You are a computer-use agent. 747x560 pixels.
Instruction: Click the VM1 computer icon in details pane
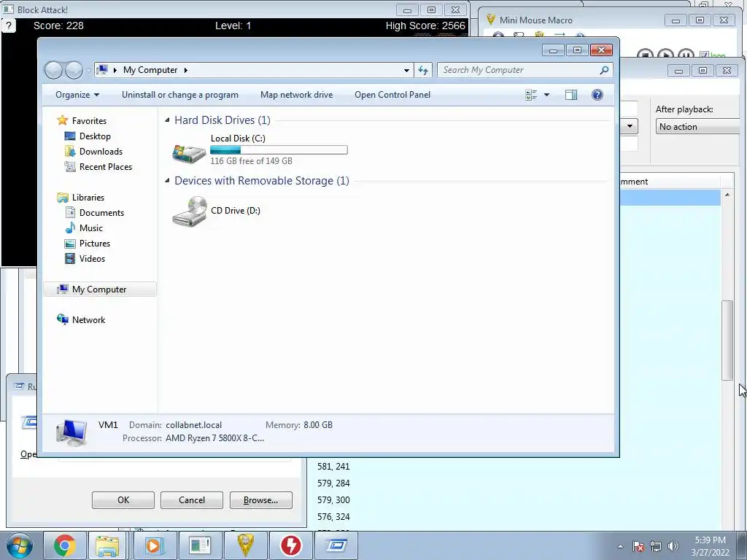pyautogui.click(x=71, y=432)
